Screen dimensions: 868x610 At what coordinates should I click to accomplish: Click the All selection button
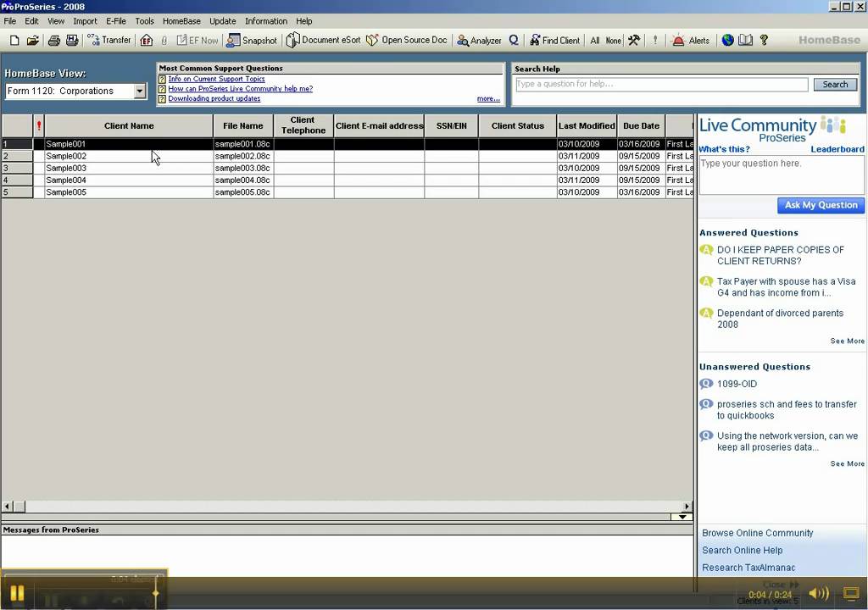tap(594, 41)
